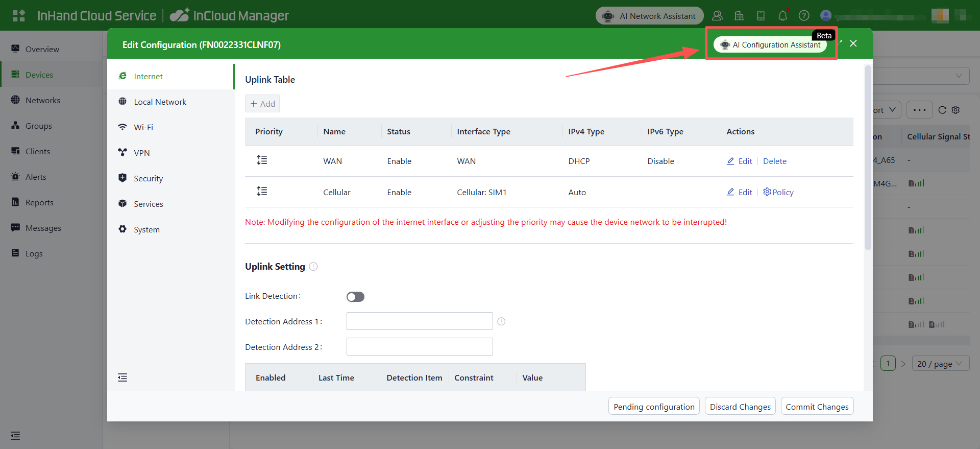Toggle the Link Detection switch
The width and height of the screenshot is (980, 449).
click(355, 297)
